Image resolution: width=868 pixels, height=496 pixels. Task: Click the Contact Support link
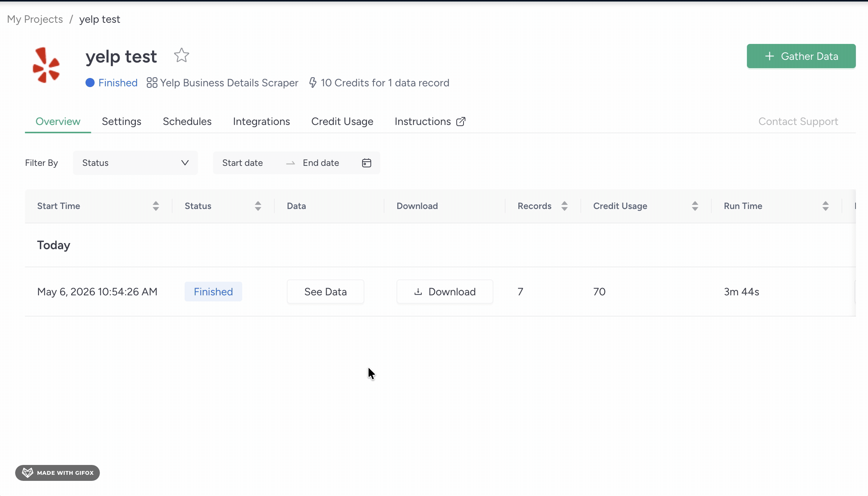(x=798, y=122)
